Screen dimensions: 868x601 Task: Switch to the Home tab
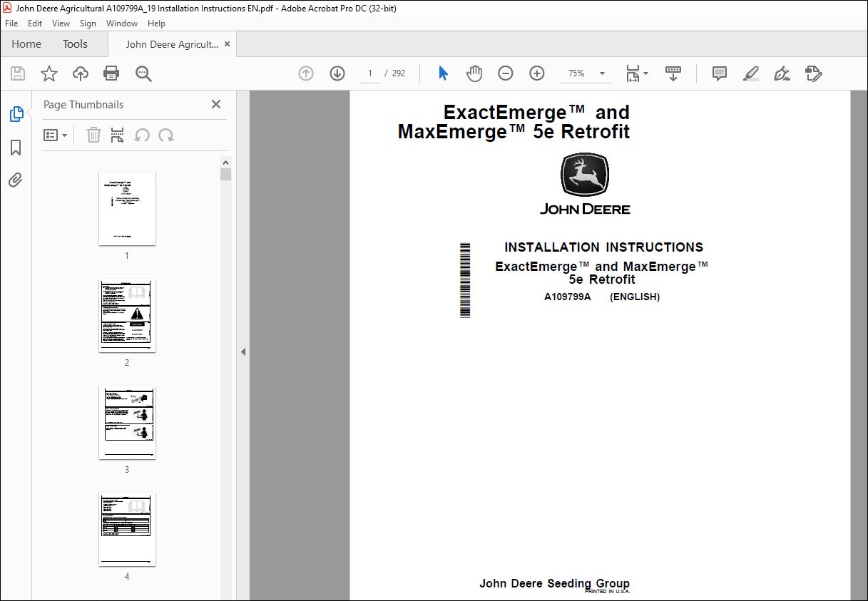(26, 44)
